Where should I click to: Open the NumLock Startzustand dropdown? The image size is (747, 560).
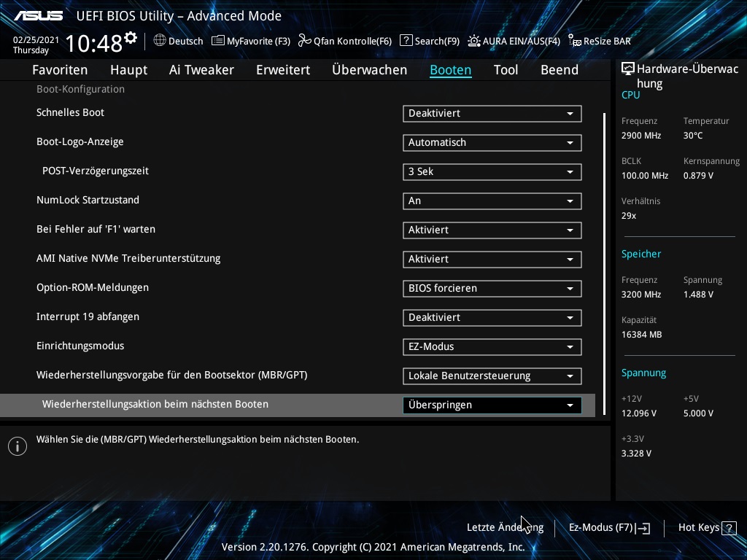(492, 201)
